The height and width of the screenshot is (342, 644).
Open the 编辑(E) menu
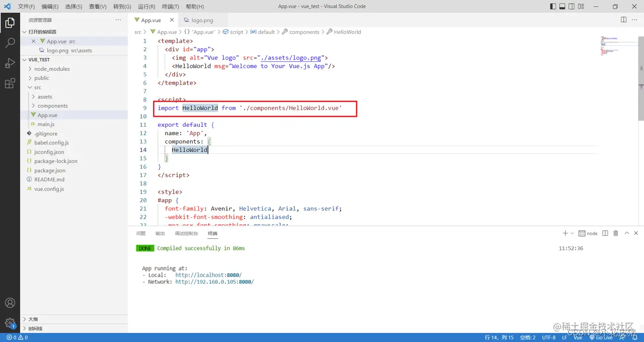[x=50, y=7]
